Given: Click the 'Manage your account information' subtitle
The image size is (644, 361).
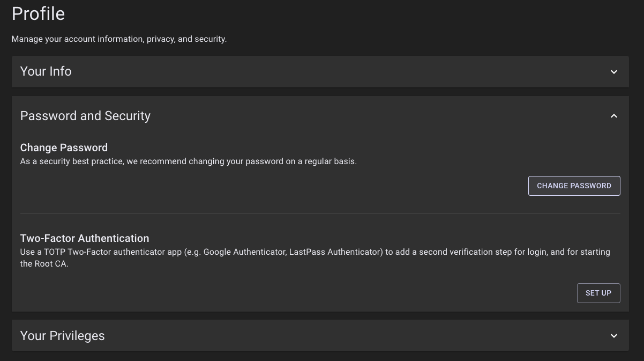Looking at the screenshot, I should click(119, 39).
